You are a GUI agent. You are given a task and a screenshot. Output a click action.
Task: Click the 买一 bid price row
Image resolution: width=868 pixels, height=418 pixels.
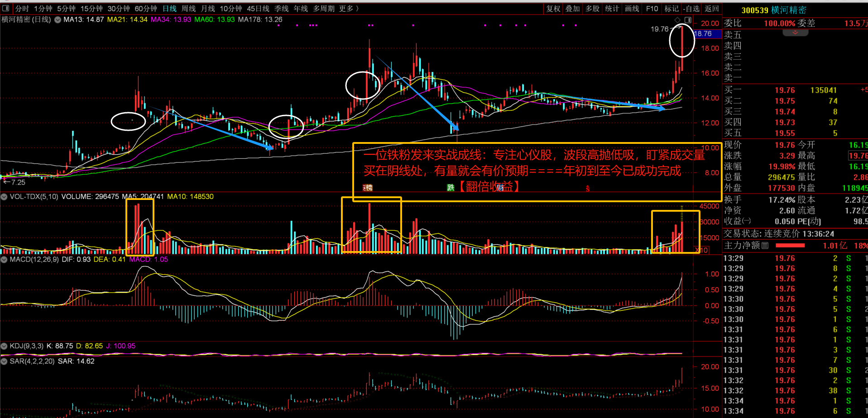click(x=795, y=90)
